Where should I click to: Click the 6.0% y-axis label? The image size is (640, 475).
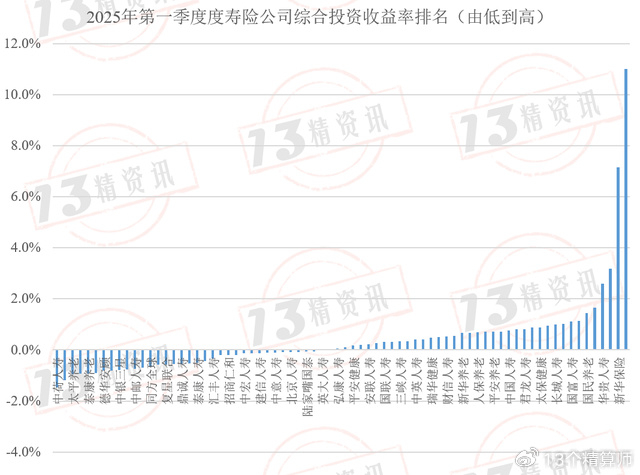point(25,197)
